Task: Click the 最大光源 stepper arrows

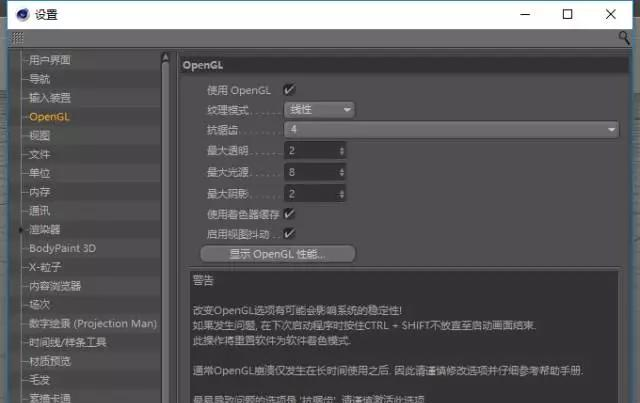Action: (342, 172)
